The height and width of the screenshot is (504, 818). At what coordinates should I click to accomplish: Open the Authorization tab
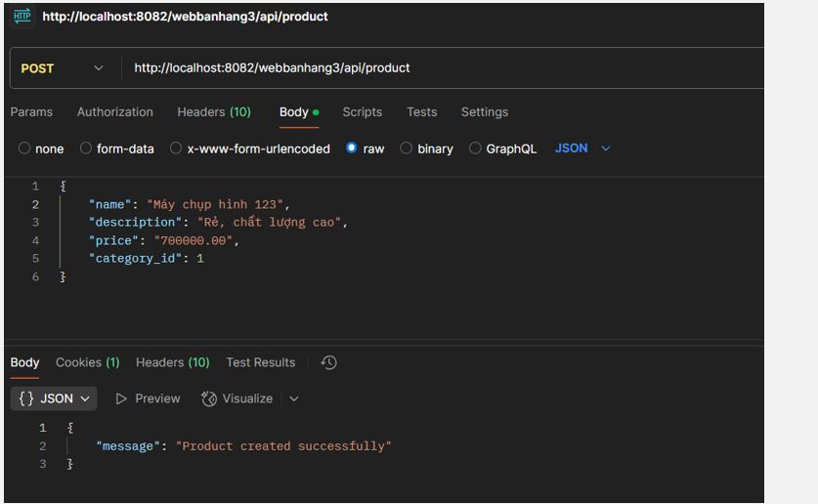(x=114, y=112)
